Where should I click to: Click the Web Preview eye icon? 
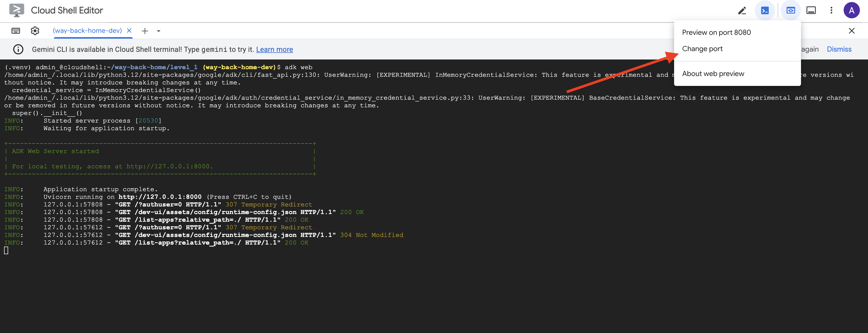click(x=791, y=10)
